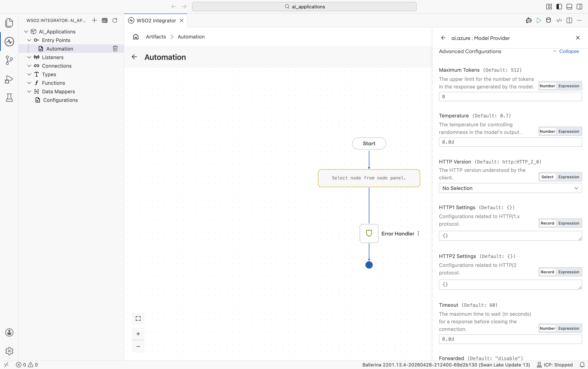
Task: Toggle primary side bar layout icon
Action: click(x=559, y=7)
